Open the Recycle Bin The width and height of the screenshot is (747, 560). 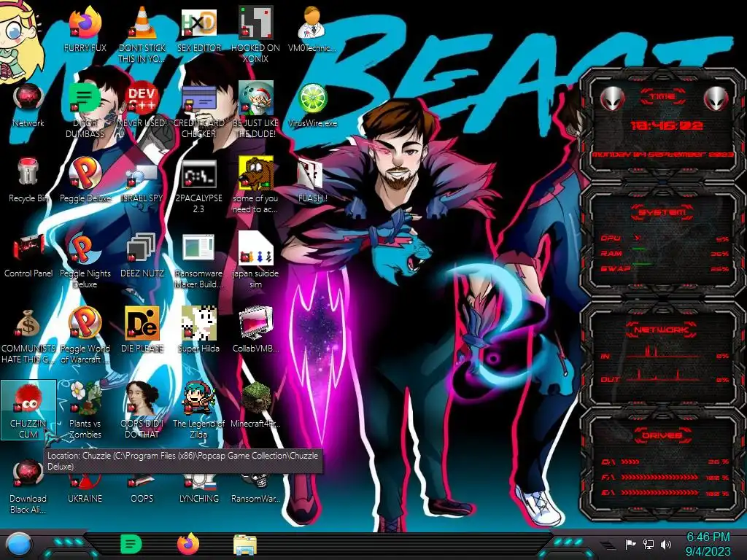coord(28,180)
